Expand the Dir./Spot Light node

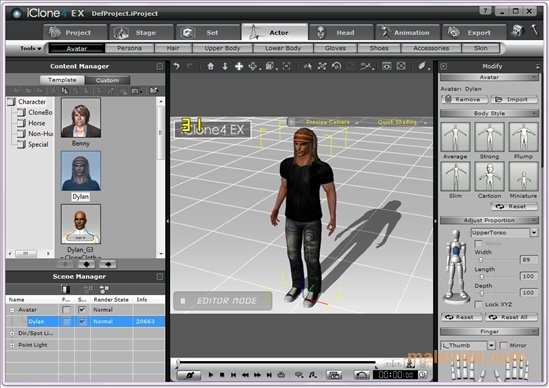pyautogui.click(x=12, y=333)
